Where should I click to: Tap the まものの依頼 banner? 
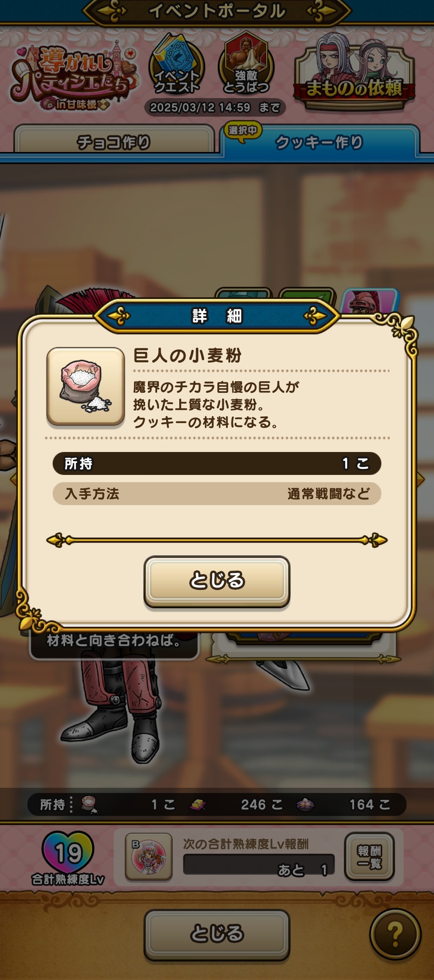pos(354,73)
